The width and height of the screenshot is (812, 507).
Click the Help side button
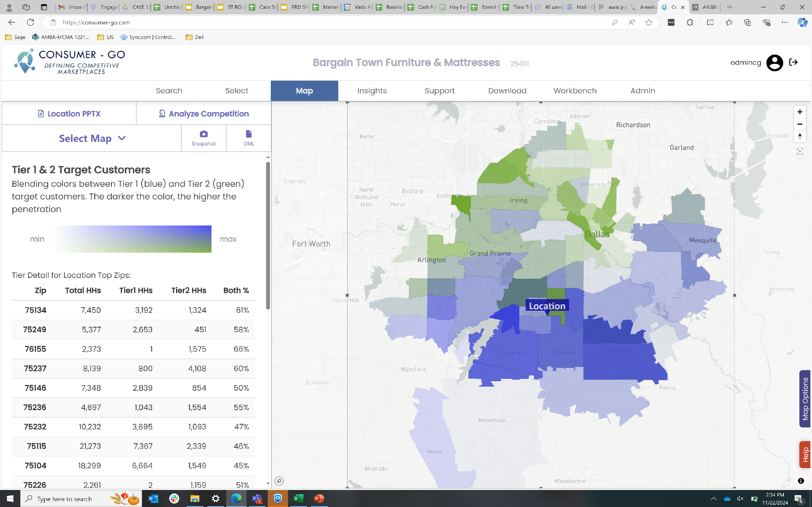coord(805,455)
